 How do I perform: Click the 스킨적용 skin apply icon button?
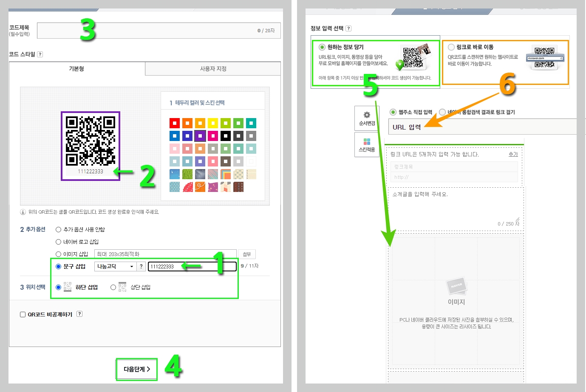pyautogui.click(x=367, y=145)
